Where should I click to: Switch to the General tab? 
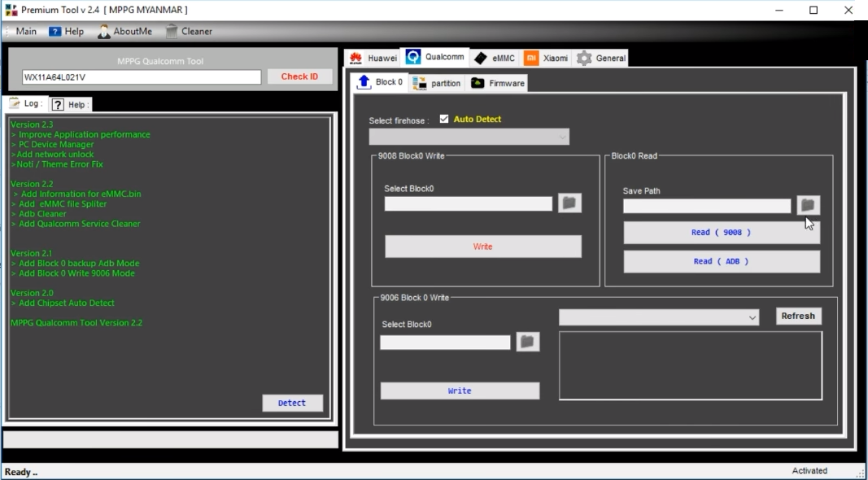pyautogui.click(x=600, y=58)
